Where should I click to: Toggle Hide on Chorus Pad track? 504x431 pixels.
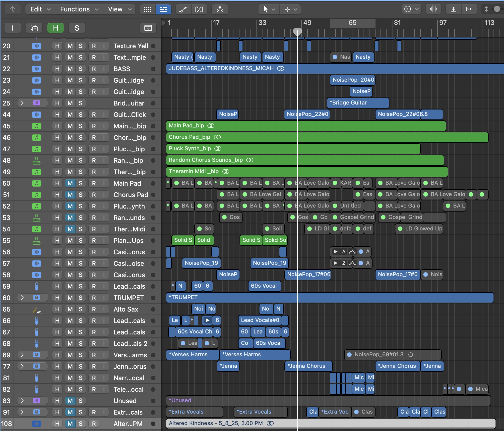coord(57,195)
